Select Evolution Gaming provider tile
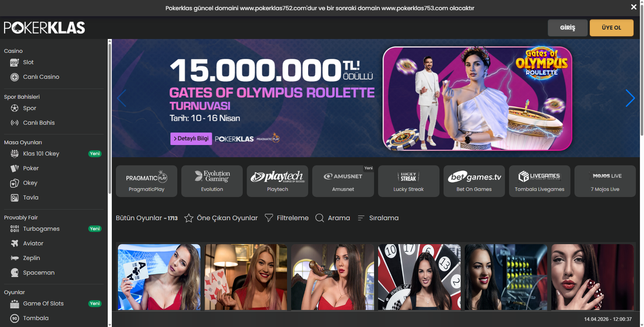 (x=212, y=181)
